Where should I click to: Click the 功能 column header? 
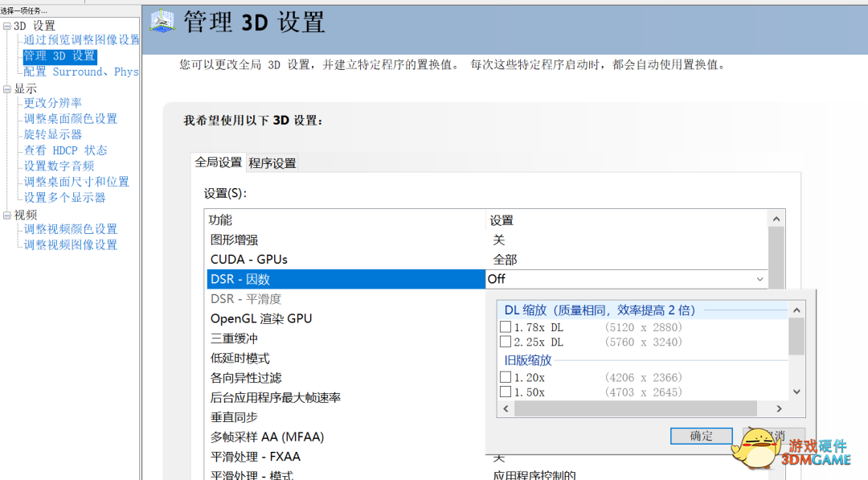pos(345,220)
